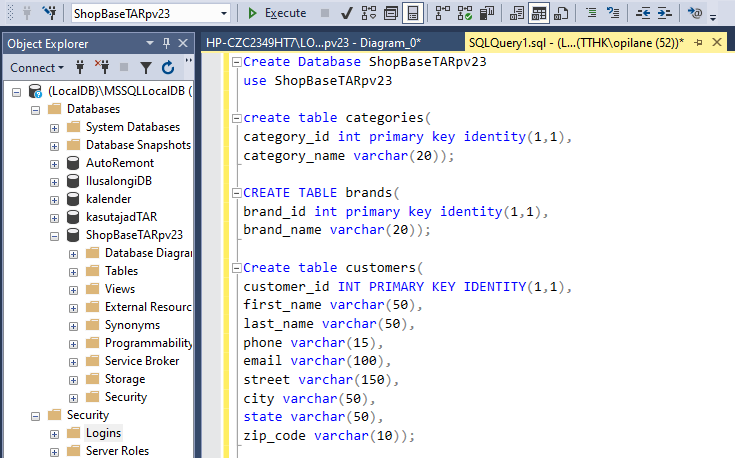
Task: Click the Disconnect icon in Object Explorer
Action: tap(102, 68)
